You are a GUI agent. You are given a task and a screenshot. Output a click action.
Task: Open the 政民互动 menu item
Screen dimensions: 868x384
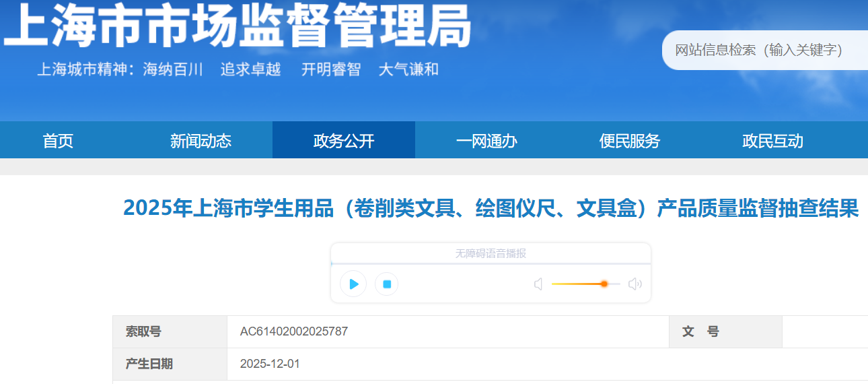point(772,141)
